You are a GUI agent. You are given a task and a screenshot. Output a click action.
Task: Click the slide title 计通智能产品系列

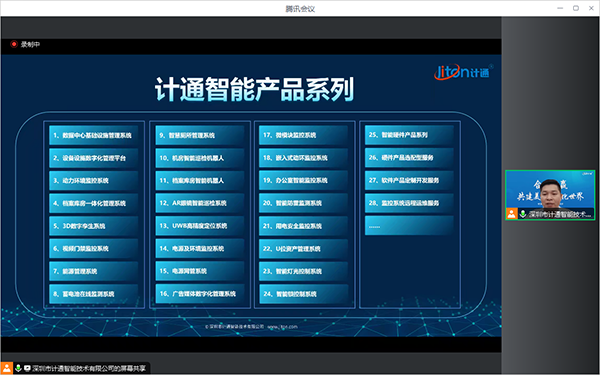pos(254,90)
